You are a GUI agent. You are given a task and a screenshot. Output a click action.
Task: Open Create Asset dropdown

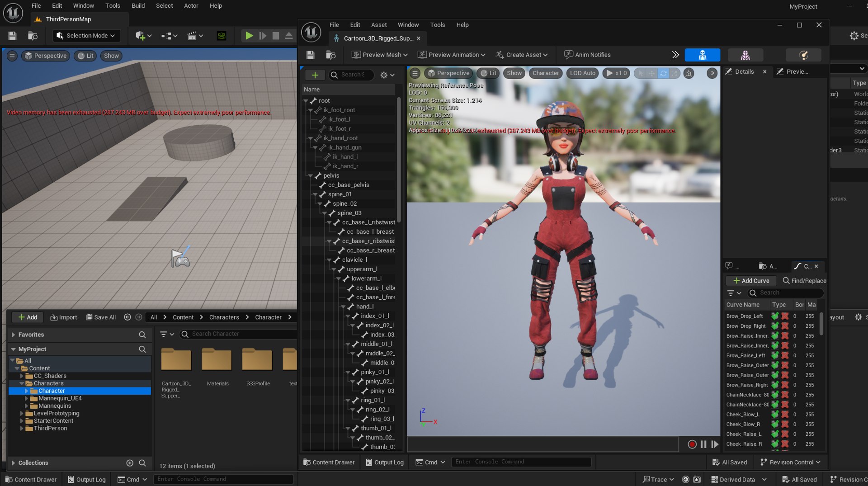522,55
